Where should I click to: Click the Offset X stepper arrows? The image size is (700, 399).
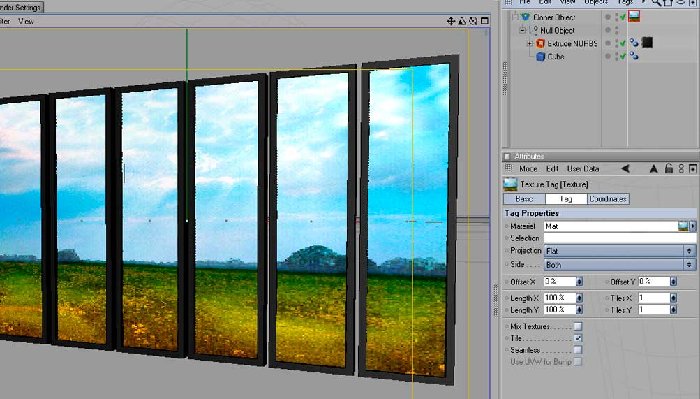[x=579, y=282]
